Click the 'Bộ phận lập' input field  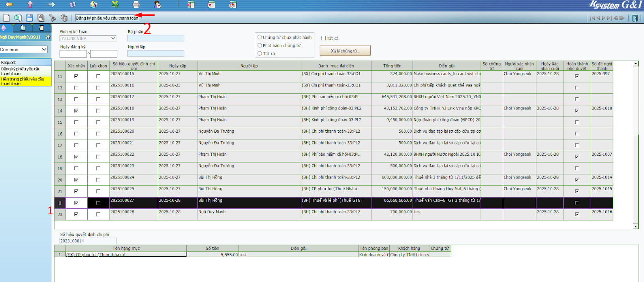(x=156, y=38)
